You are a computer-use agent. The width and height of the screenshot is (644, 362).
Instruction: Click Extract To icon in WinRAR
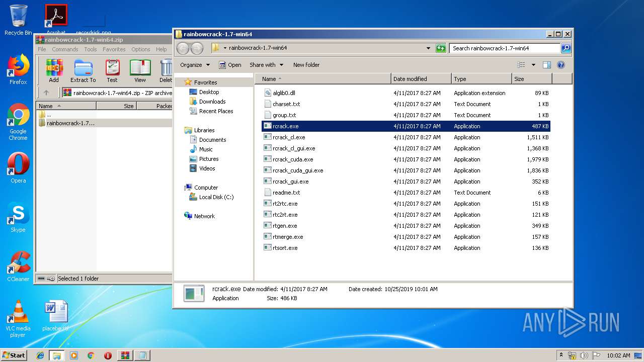tap(83, 70)
